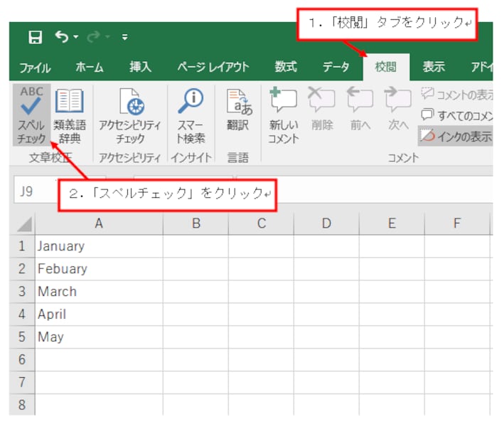
Task: Select row 5 header
Action: (x=22, y=337)
